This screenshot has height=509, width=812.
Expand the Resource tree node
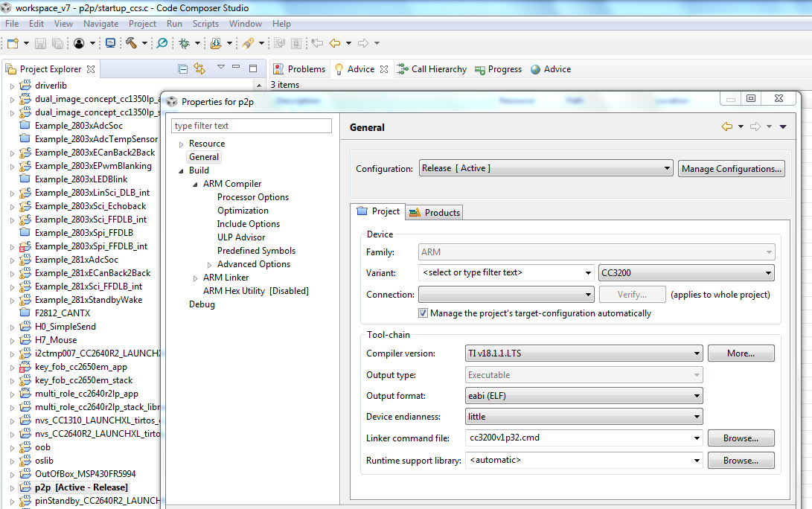(x=181, y=144)
